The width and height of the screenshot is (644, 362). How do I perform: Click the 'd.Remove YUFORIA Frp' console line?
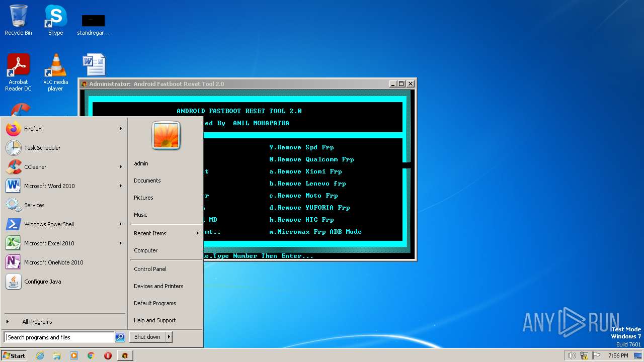[309, 208]
